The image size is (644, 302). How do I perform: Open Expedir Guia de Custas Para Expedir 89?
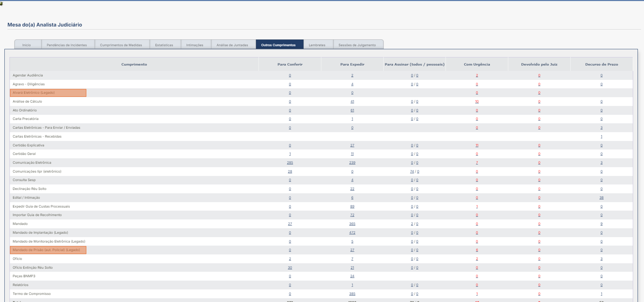[352, 206]
